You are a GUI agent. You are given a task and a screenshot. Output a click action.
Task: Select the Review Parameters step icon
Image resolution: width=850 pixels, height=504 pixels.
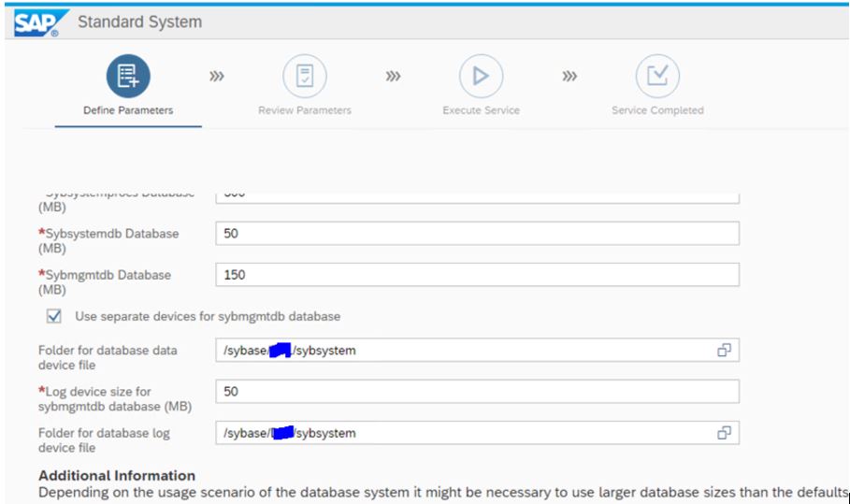(305, 76)
